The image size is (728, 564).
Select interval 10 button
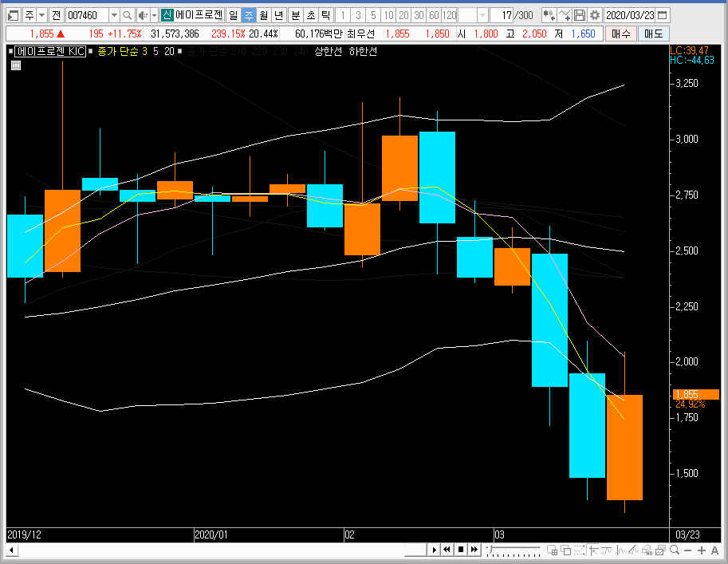(x=388, y=15)
